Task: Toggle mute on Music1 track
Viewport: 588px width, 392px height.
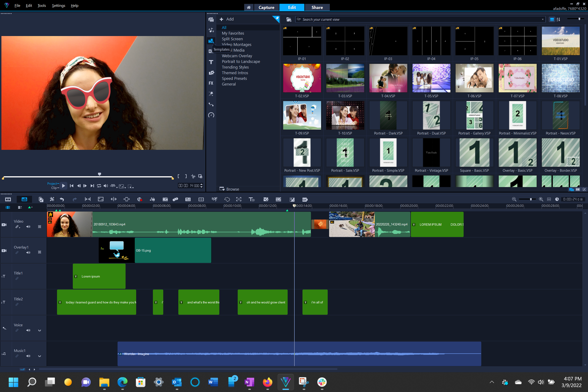Action: (x=29, y=355)
